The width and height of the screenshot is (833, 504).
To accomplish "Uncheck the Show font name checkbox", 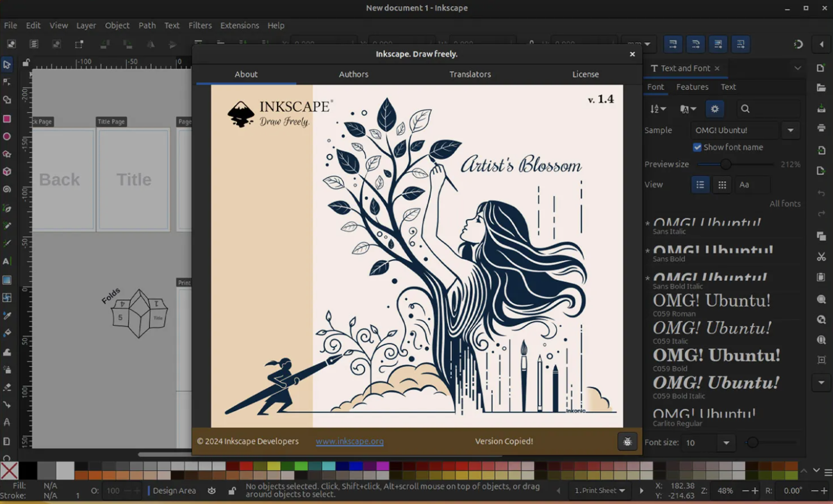I will pyautogui.click(x=697, y=147).
